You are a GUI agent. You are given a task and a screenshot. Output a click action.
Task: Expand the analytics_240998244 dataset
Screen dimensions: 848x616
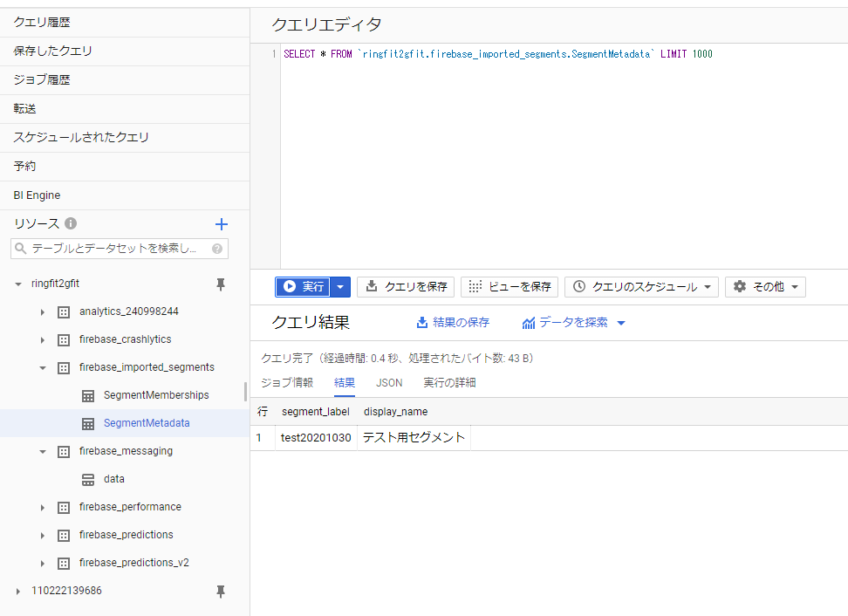(42, 312)
